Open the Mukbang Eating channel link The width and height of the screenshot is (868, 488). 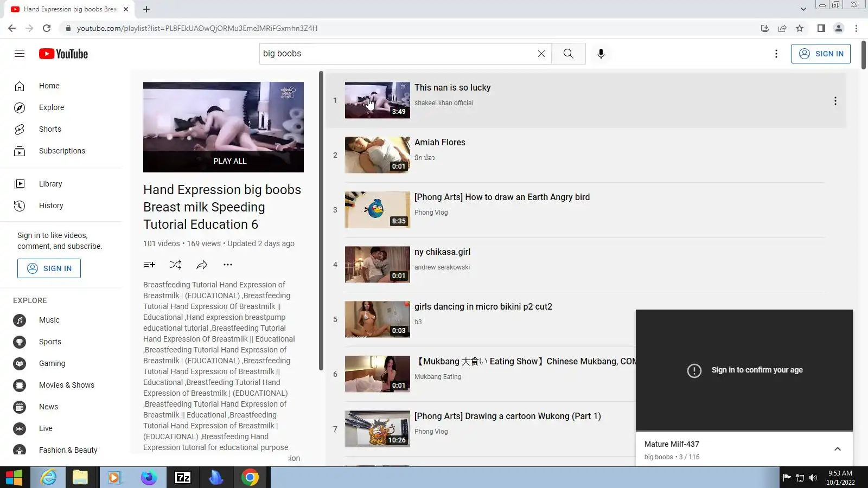tap(438, 377)
